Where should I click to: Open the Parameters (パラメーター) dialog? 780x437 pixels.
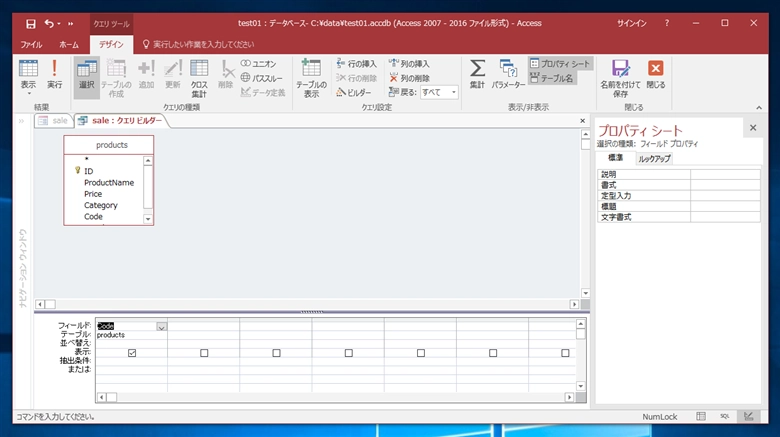pos(508,75)
